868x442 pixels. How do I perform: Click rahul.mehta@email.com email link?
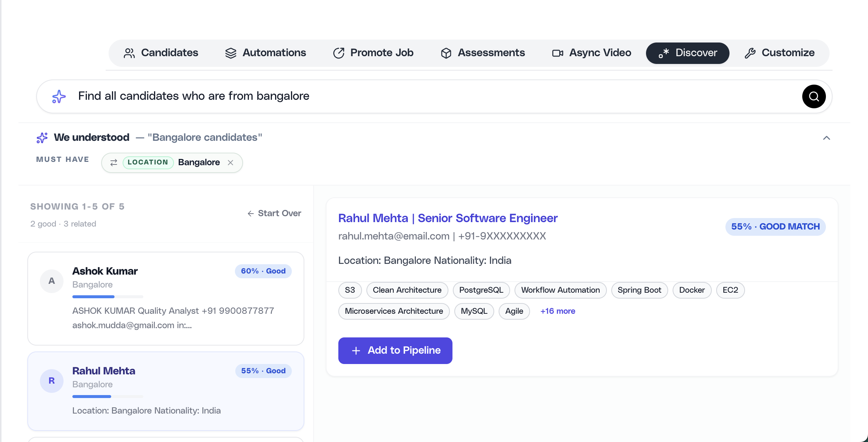coord(394,236)
